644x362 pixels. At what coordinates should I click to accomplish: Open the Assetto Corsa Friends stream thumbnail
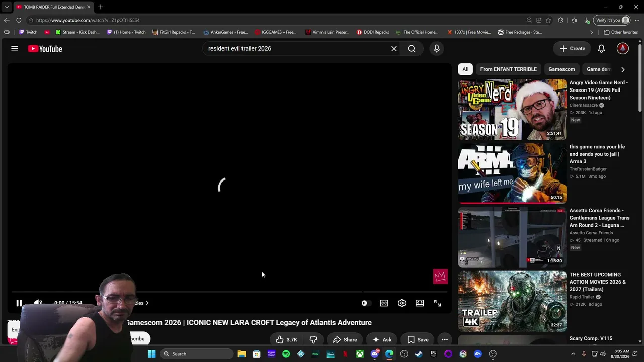[x=512, y=237]
